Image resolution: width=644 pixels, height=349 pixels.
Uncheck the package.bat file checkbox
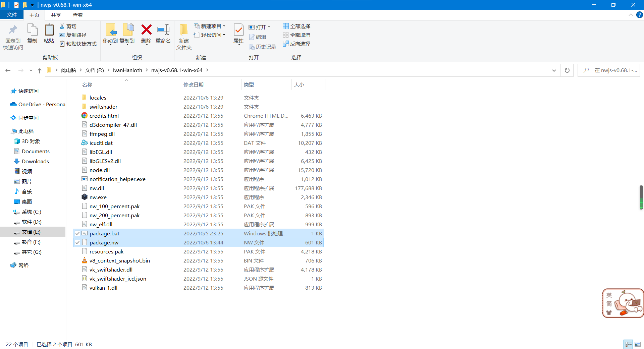77,233
